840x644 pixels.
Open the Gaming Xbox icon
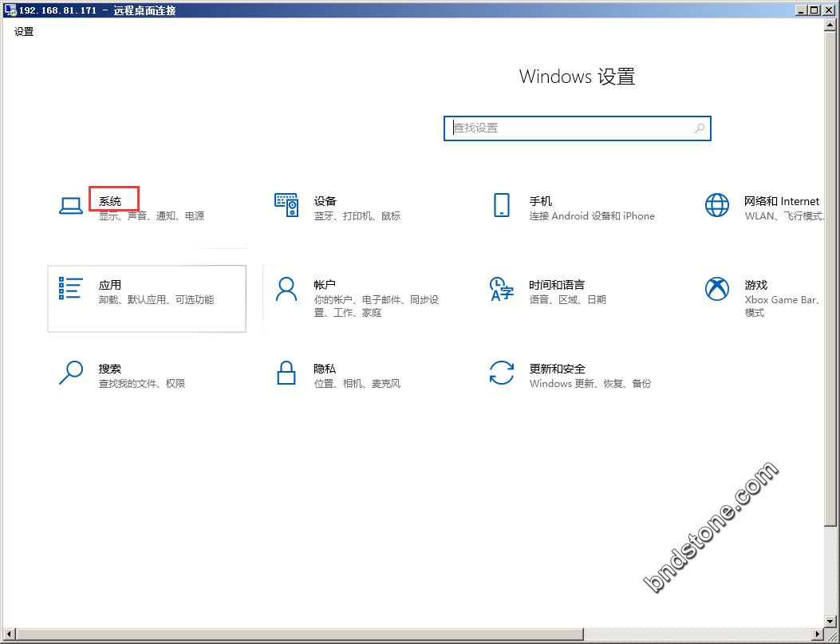716,289
